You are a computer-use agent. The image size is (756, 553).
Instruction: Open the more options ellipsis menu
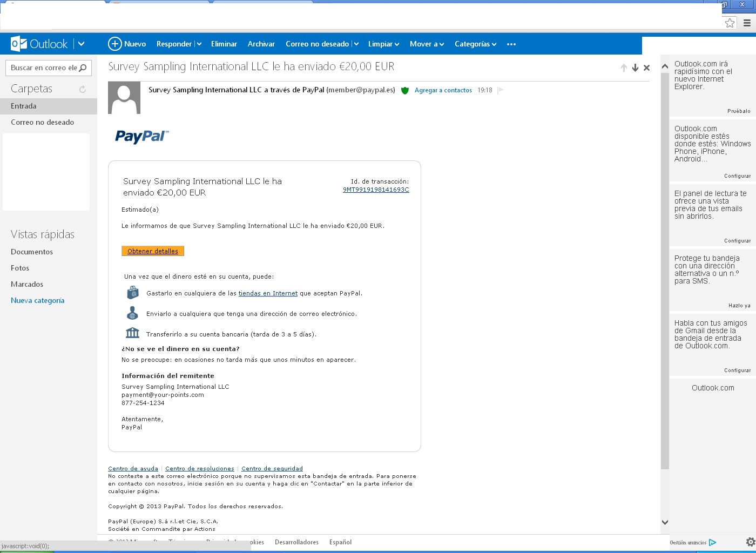point(511,44)
